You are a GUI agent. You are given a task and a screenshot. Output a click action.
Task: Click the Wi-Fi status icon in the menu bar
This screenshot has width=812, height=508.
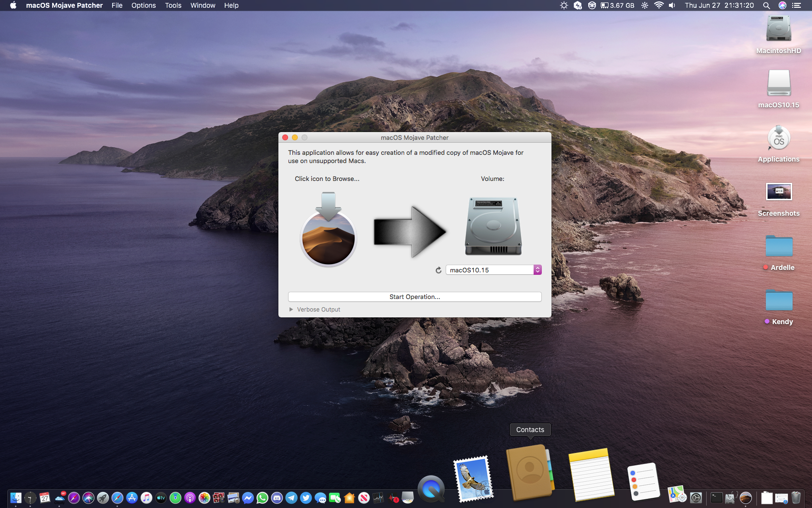click(659, 5)
